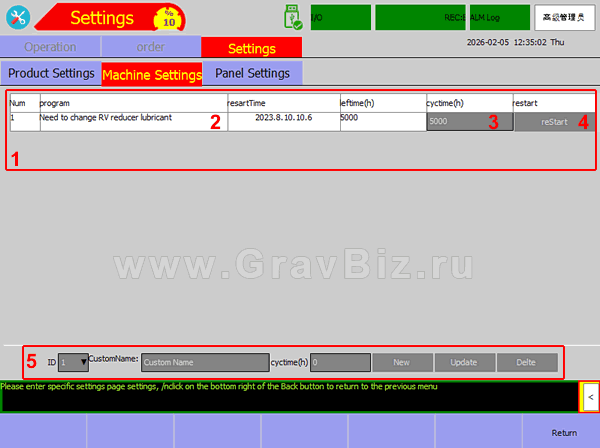Collapse message bar with the < arrow
The height and width of the screenshot is (448, 600).
(x=590, y=398)
